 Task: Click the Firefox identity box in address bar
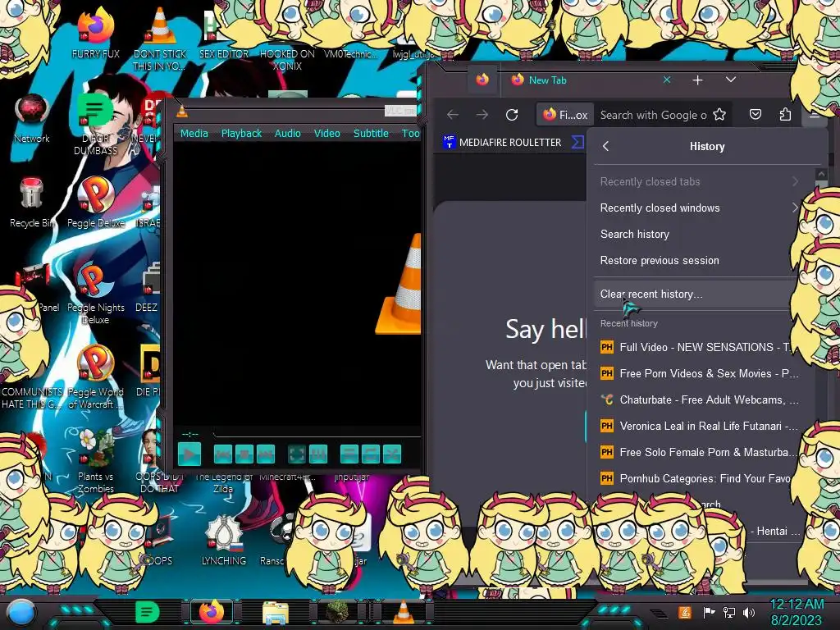(565, 115)
